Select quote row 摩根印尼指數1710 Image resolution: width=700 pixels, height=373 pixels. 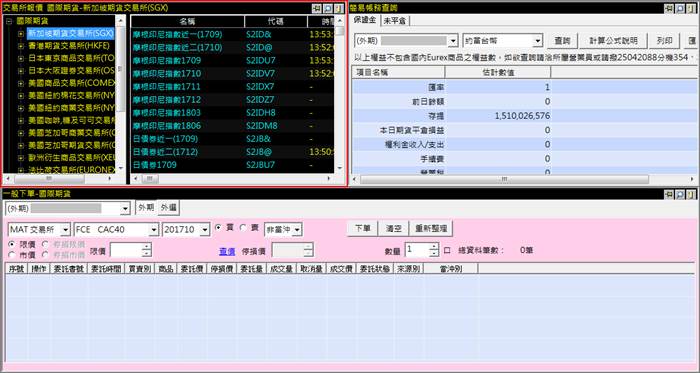tap(232, 74)
